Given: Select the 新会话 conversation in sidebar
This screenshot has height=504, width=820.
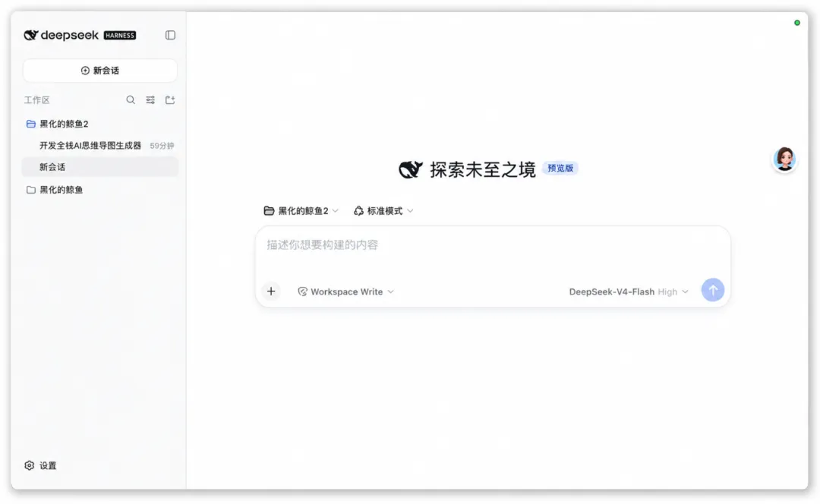Looking at the screenshot, I should [x=100, y=167].
